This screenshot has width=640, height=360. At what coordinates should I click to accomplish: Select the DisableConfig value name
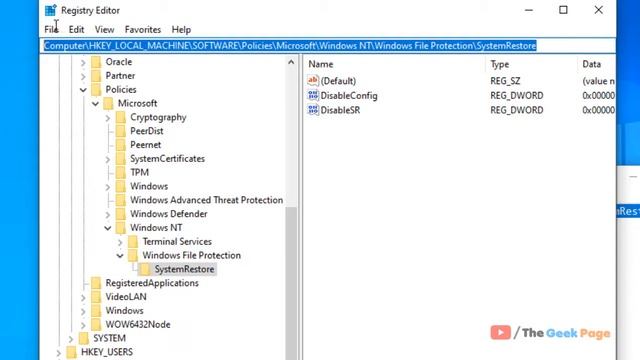(349, 96)
